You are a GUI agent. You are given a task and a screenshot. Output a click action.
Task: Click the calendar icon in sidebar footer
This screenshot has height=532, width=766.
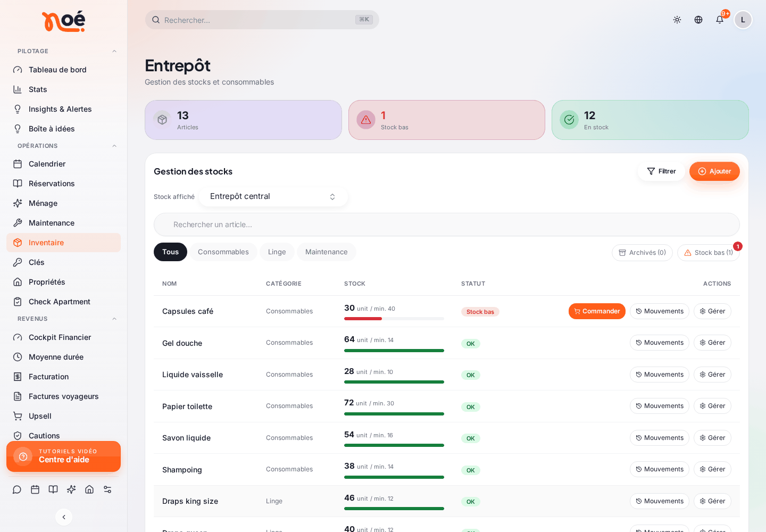point(35,489)
